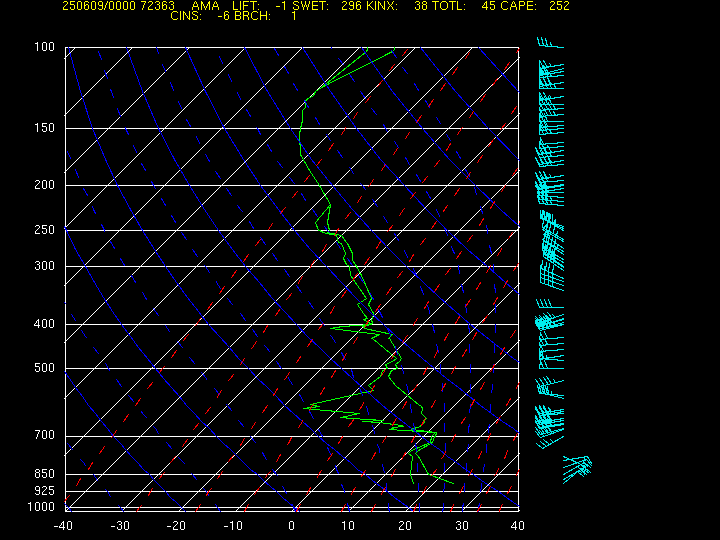
Task: Click the 250 pressure level label
Action: tap(45, 230)
